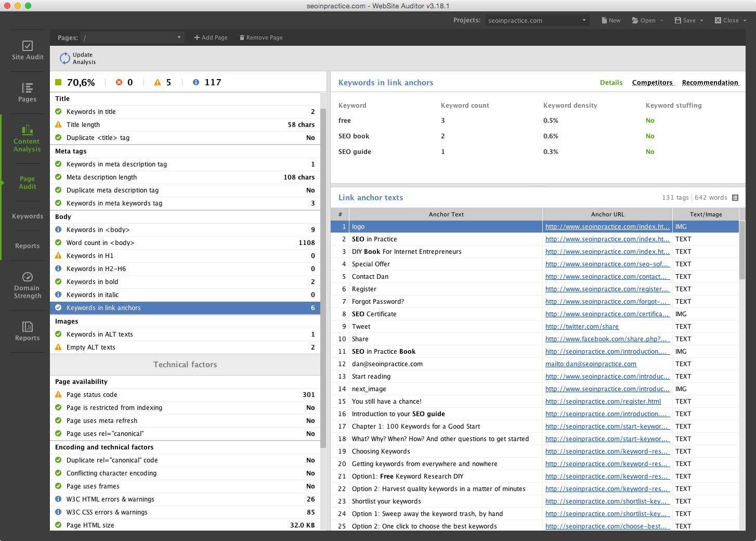Viewport: 756px width, 541px height.
Task: Expand the Open button dropdown arrow
Action: 661,21
